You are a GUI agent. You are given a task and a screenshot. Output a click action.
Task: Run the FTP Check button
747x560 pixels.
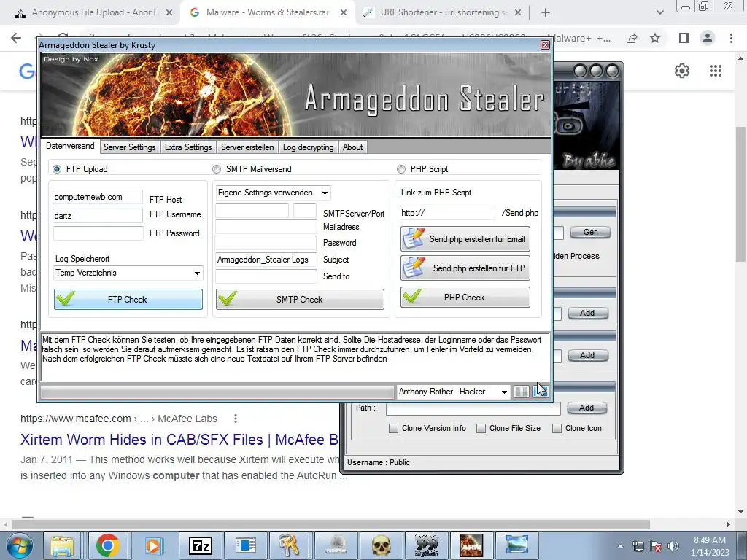[128, 300]
